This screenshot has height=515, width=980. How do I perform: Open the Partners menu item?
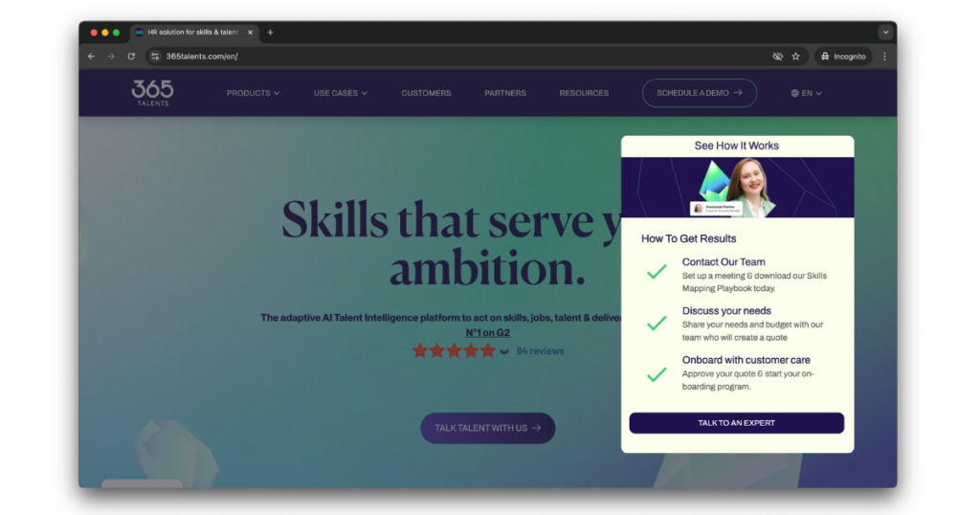505,93
